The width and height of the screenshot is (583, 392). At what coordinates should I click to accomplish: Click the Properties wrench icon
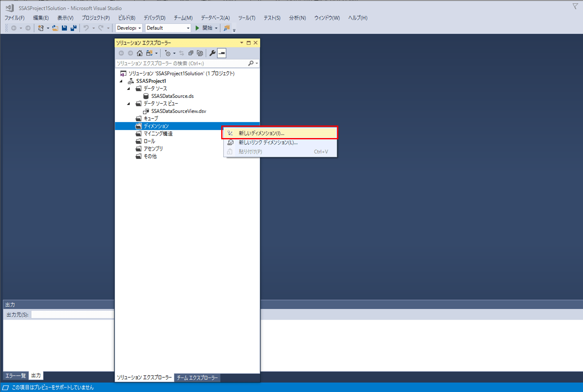point(212,53)
